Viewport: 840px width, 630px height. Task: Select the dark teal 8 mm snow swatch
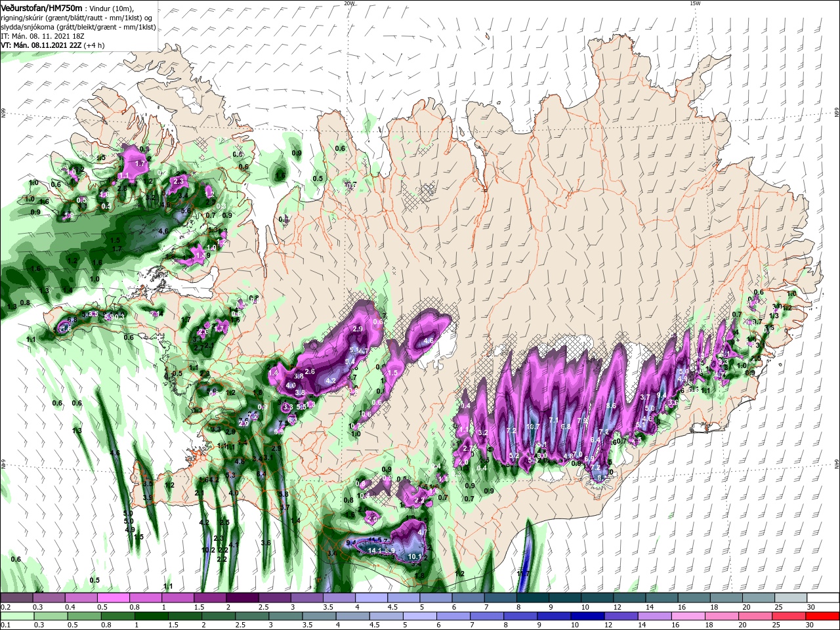(533, 598)
